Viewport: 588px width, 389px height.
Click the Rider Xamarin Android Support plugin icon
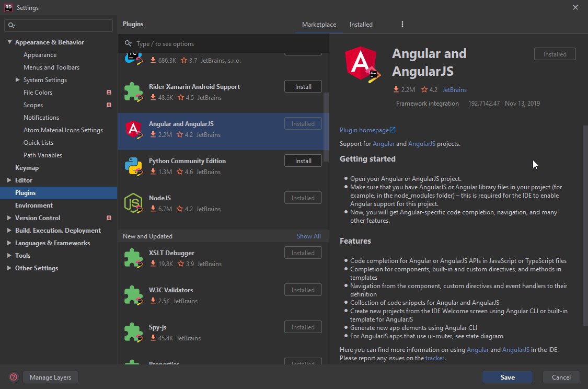(x=133, y=92)
